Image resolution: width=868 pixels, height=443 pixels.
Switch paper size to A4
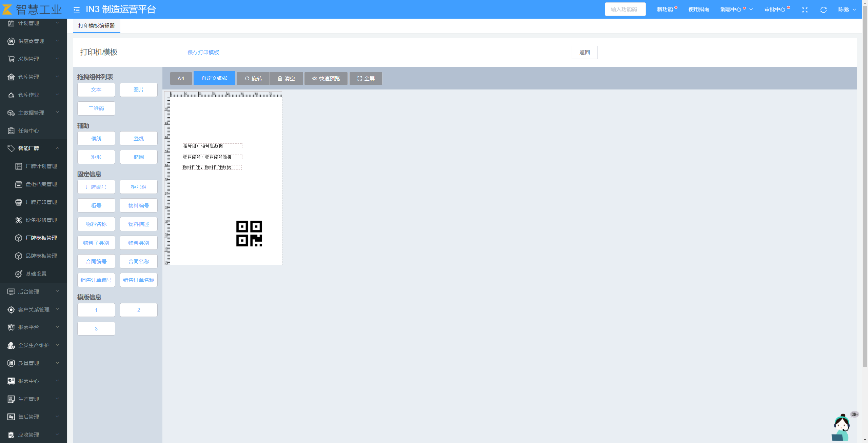pyautogui.click(x=181, y=79)
